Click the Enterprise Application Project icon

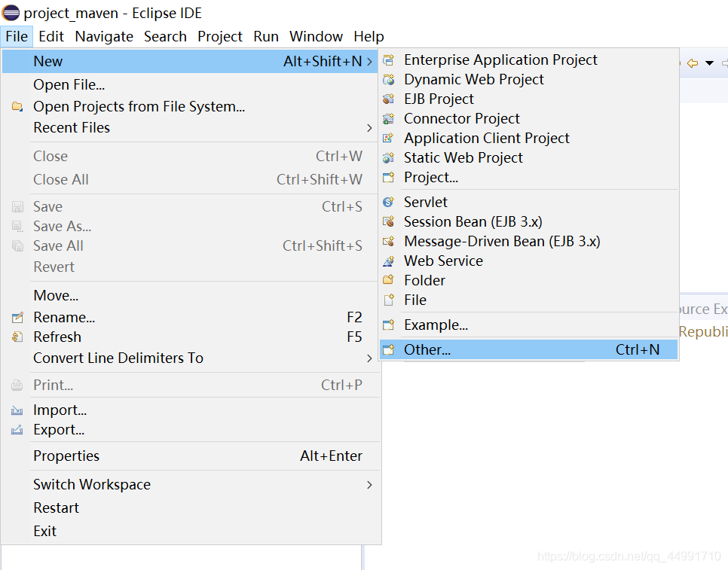pos(388,59)
